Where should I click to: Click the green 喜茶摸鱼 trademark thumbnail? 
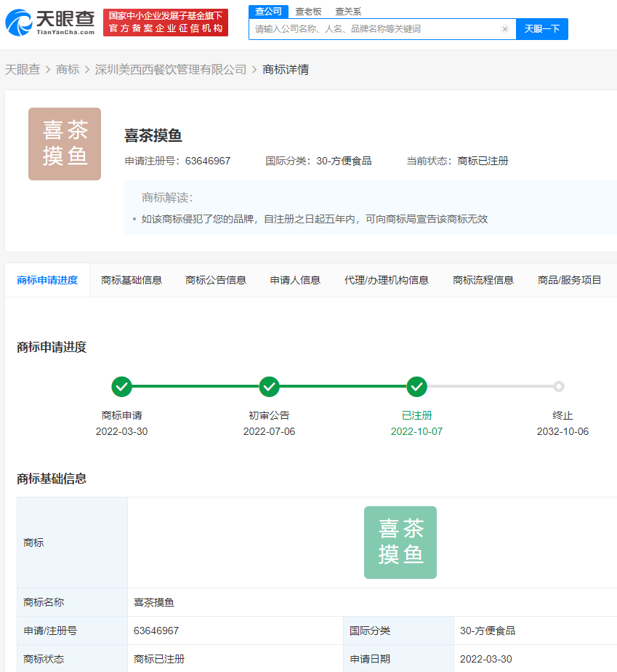point(400,542)
